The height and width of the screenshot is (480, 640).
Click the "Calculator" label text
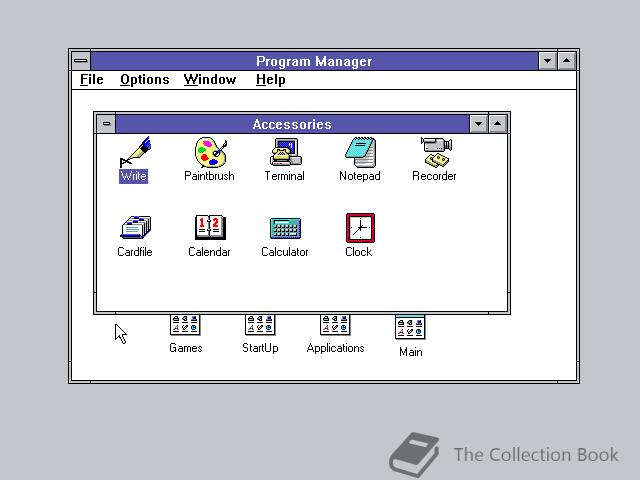coord(285,252)
